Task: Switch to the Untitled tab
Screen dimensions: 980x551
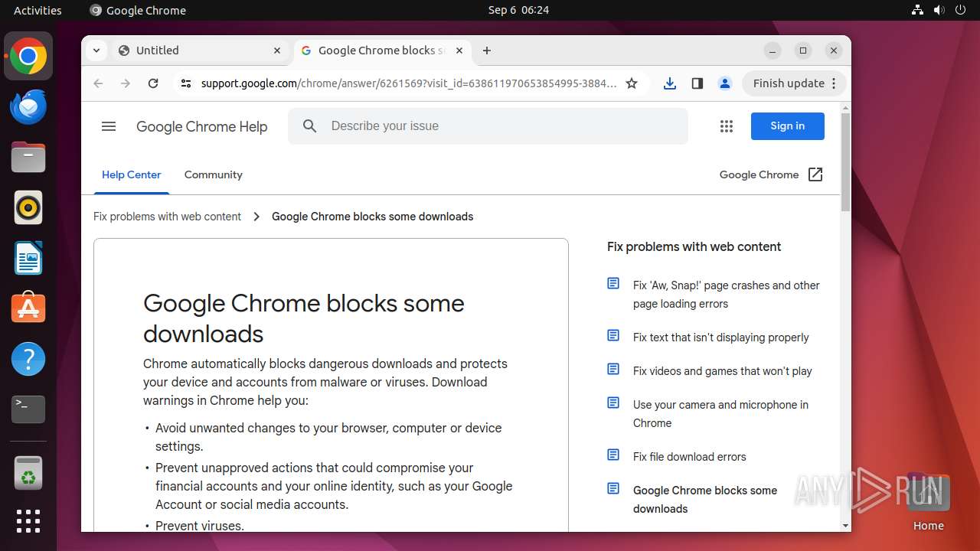Action: [x=202, y=51]
